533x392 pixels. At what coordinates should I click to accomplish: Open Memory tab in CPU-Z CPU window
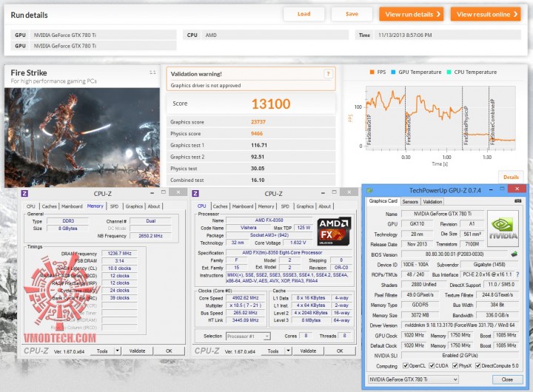tap(266, 206)
